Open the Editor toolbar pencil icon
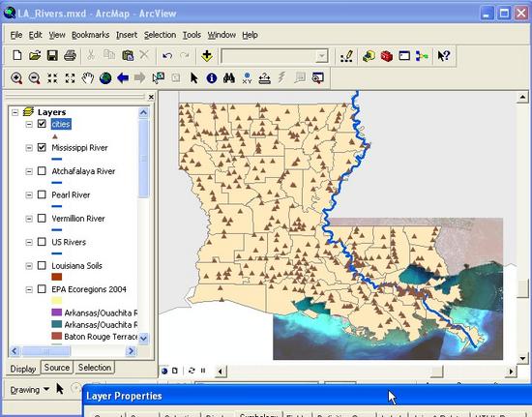 (347, 56)
